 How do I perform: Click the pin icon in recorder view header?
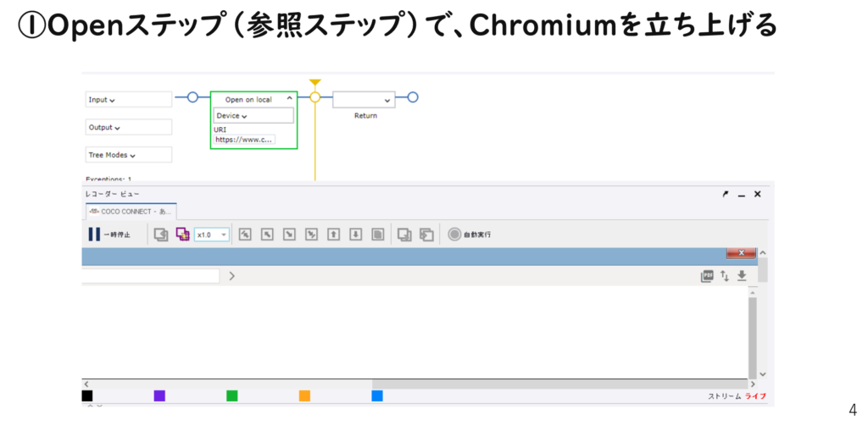725,194
